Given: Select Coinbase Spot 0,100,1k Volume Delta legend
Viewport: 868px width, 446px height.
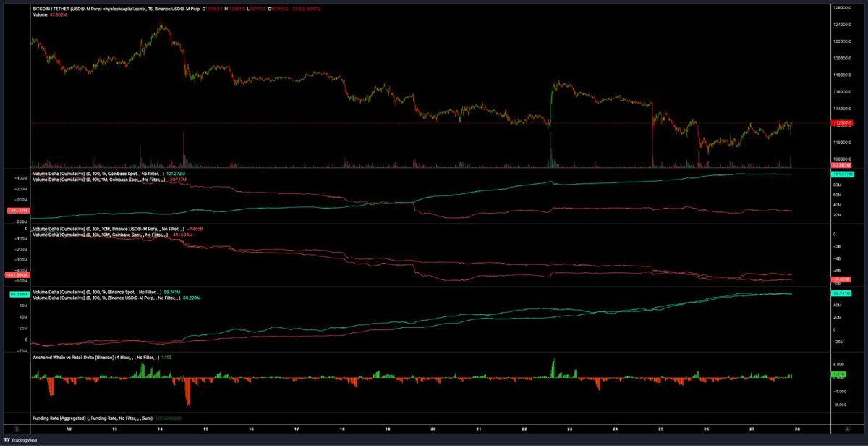Looking at the screenshot, I should point(109,174).
